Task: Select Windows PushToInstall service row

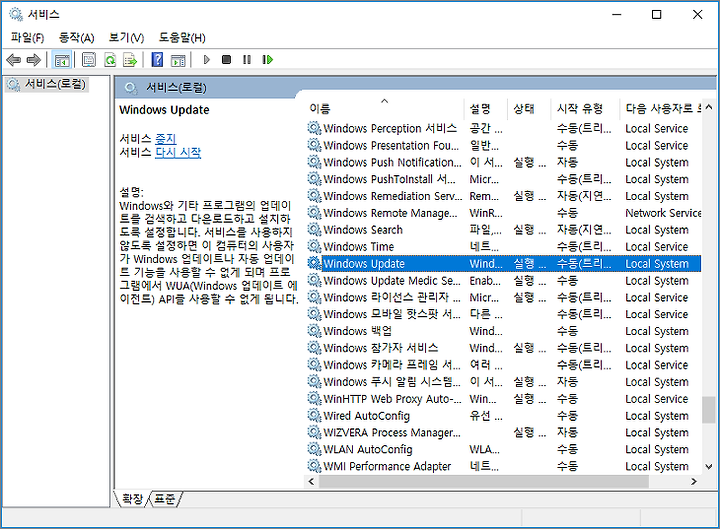Action: (x=504, y=179)
